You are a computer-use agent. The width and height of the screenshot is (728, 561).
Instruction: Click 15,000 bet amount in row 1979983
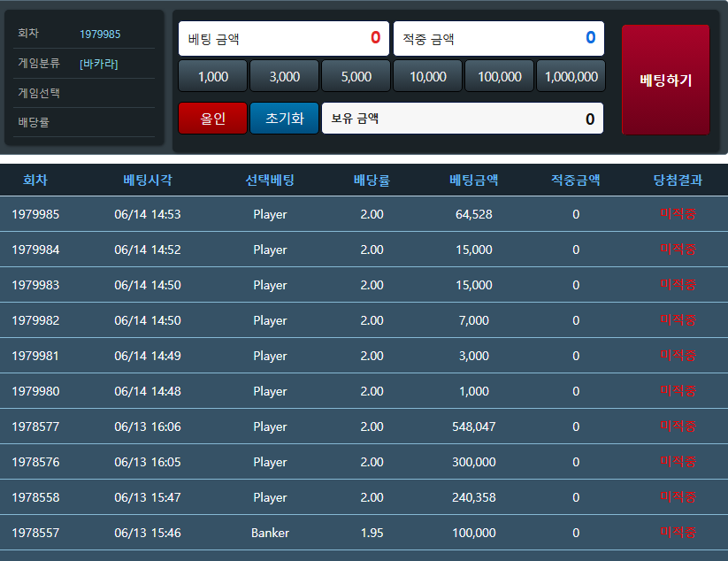click(x=473, y=285)
